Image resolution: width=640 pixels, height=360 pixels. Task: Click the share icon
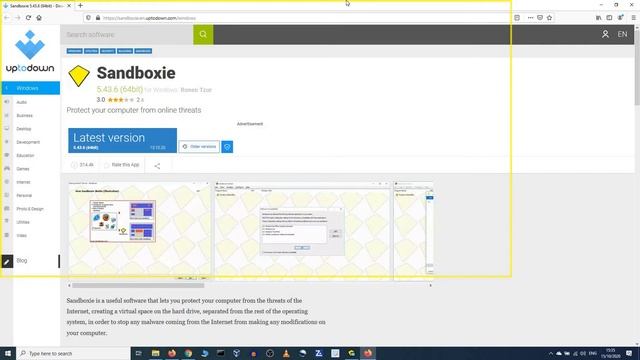click(157, 166)
